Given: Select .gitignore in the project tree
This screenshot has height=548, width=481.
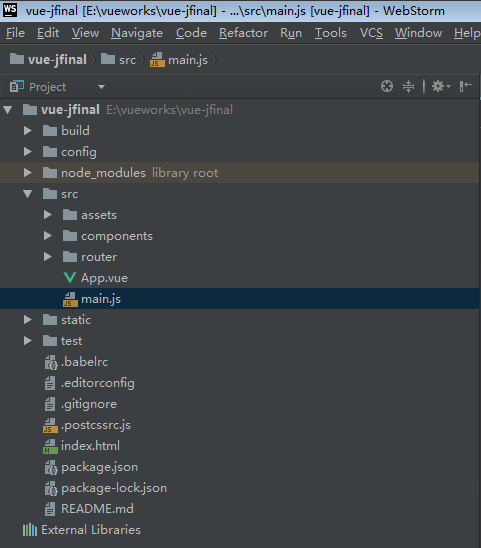Looking at the screenshot, I should (89, 404).
